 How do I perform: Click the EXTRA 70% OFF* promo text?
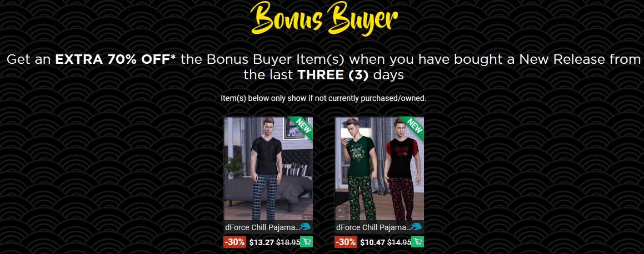116,59
